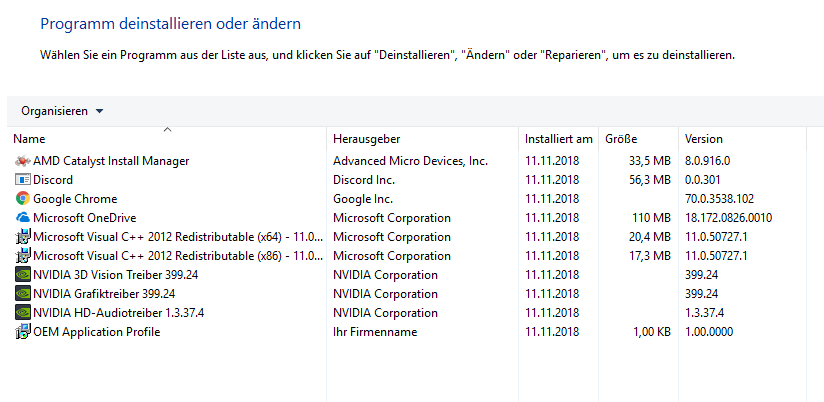Select NVIDIA HD-Audiotreiber 1.3.37.4 name
The height and width of the screenshot is (402, 824).
[x=118, y=313]
